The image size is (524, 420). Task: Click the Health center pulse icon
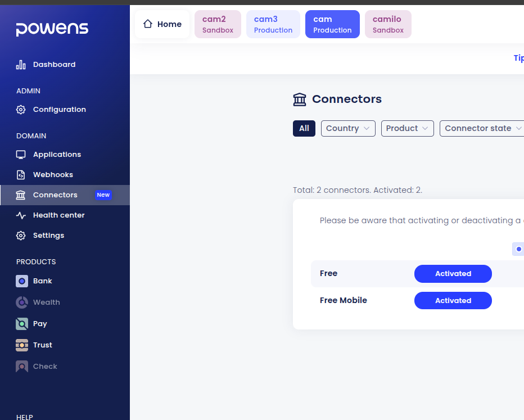coord(21,215)
